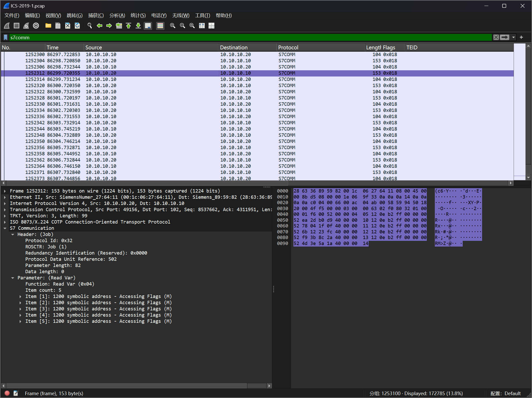Sort packets by the Source column header
Image resolution: width=532 pixels, height=398 pixels.
(x=151, y=48)
